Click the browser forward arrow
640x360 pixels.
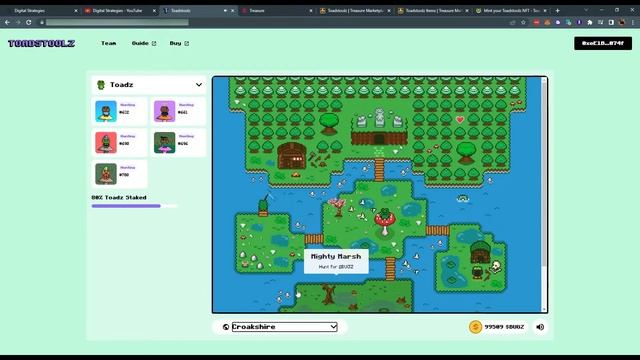18,22
